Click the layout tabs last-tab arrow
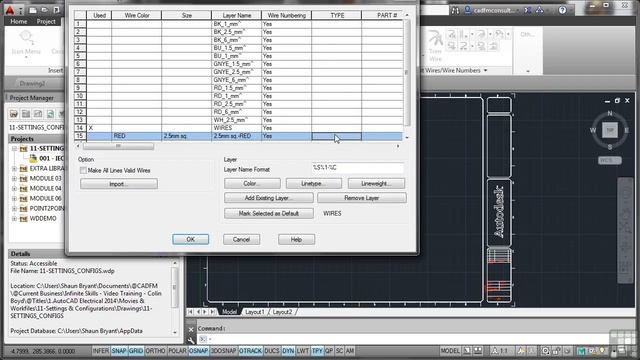The height and width of the screenshot is (360, 640). point(212,312)
